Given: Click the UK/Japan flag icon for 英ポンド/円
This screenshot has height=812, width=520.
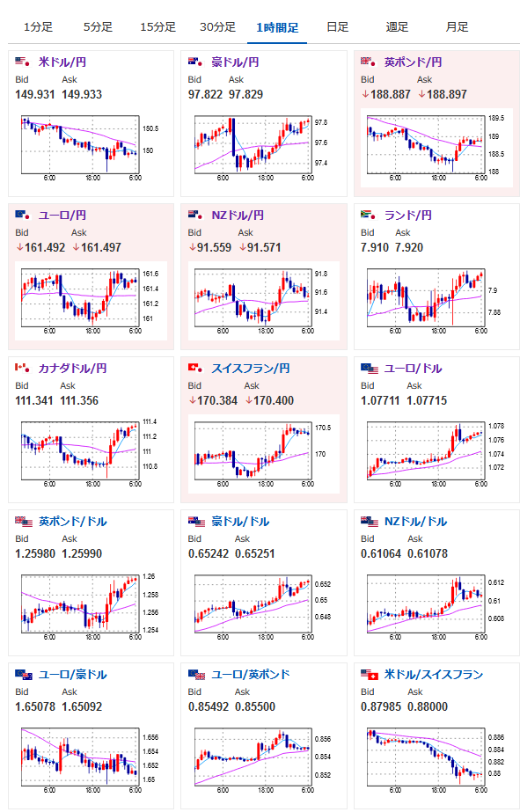Looking at the screenshot, I should [369, 62].
